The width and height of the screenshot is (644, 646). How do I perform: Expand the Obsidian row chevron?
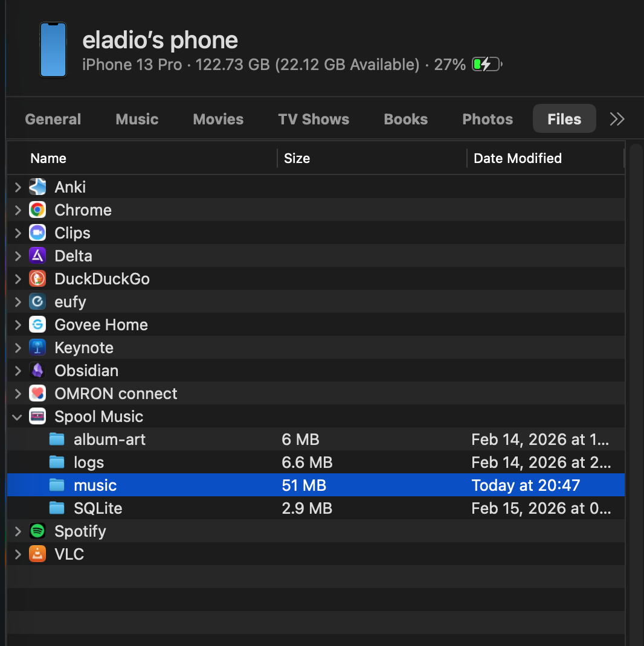(18, 371)
